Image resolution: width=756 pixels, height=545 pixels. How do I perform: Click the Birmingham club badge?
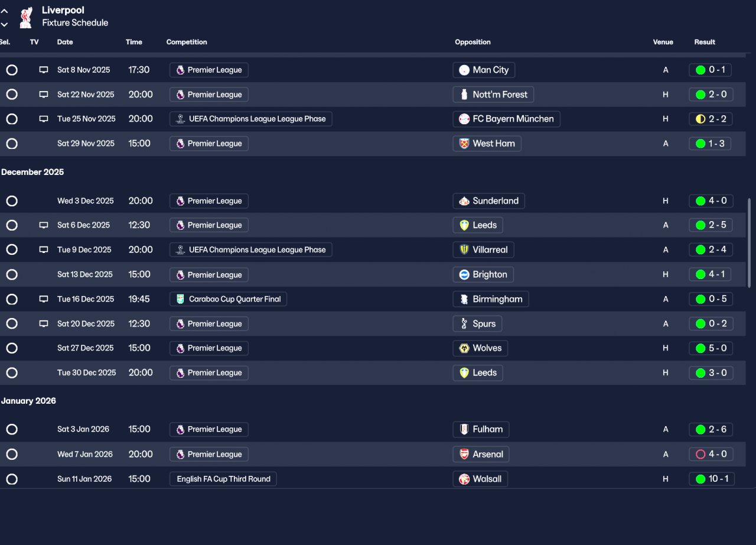(x=464, y=299)
